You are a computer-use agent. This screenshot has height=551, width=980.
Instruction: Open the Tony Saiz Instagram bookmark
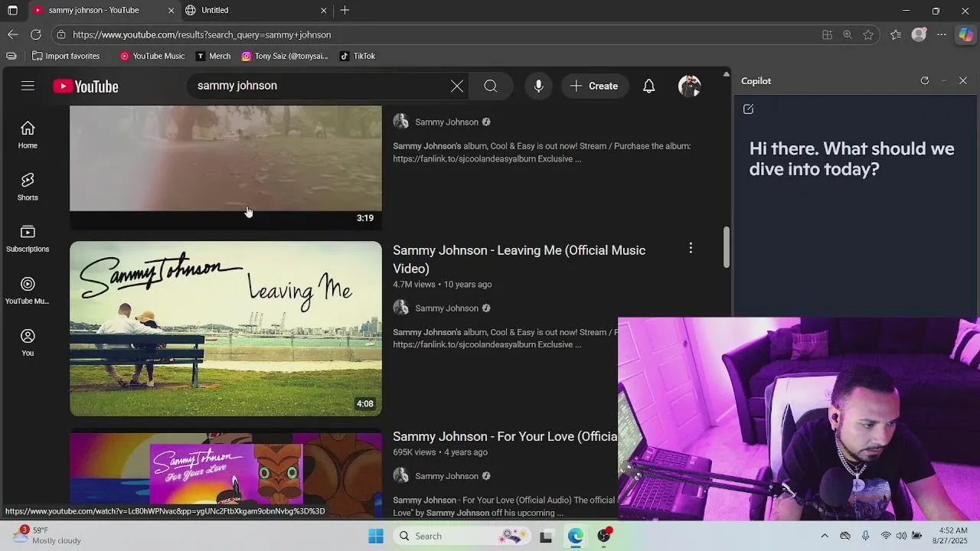click(284, 56)
